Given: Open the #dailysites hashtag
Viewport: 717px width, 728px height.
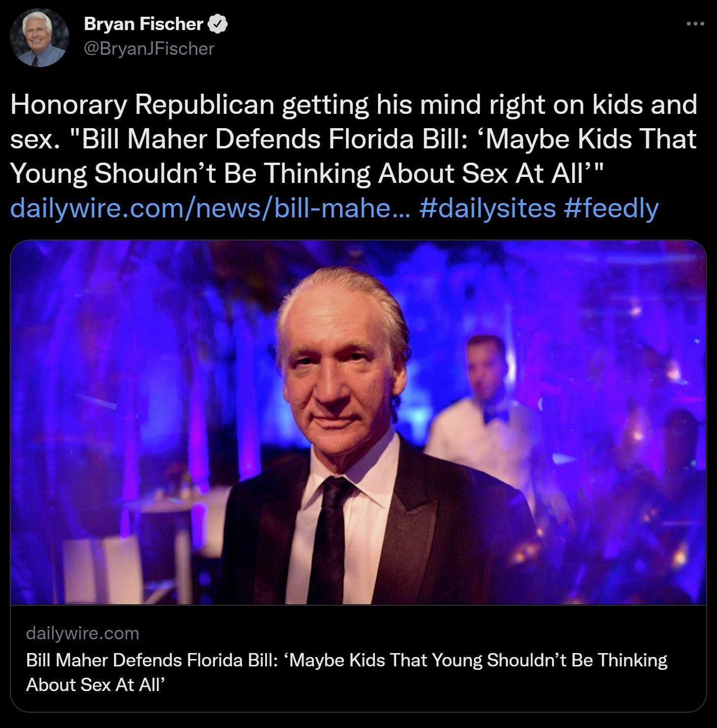Looking at the screenshot, I should pos(488,208).
